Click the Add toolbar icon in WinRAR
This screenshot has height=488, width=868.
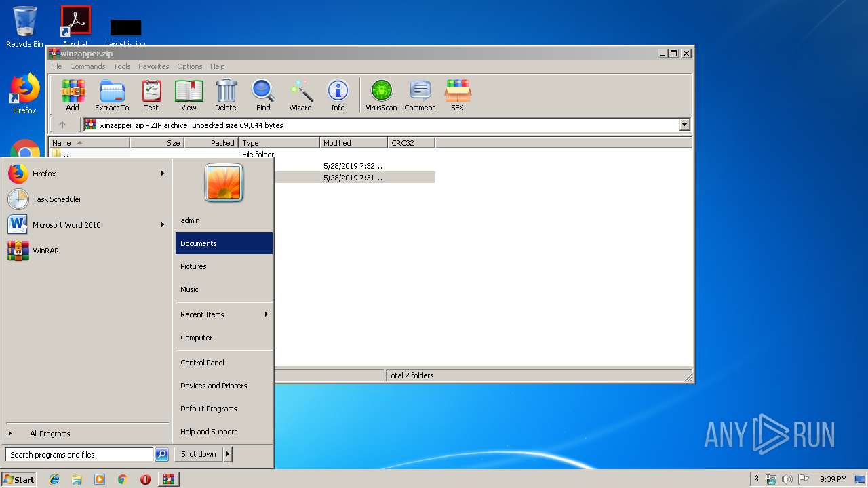point(73,95)
